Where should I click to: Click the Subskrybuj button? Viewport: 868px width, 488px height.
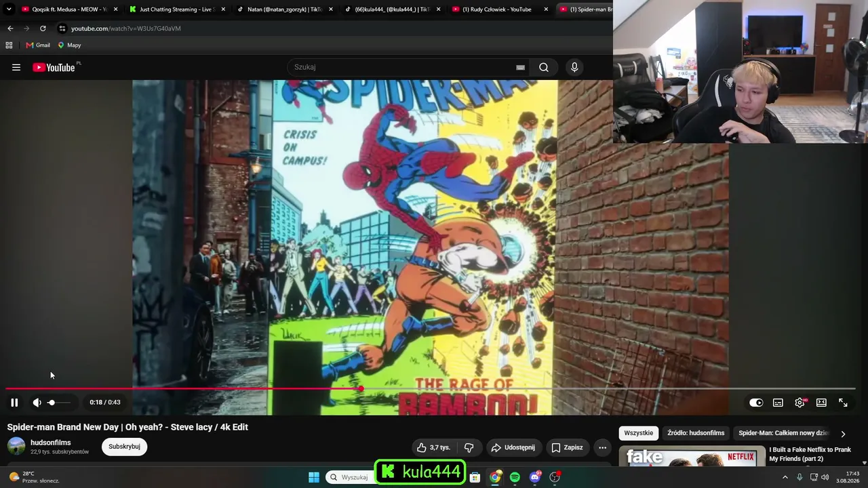click(x=124, y=447)
